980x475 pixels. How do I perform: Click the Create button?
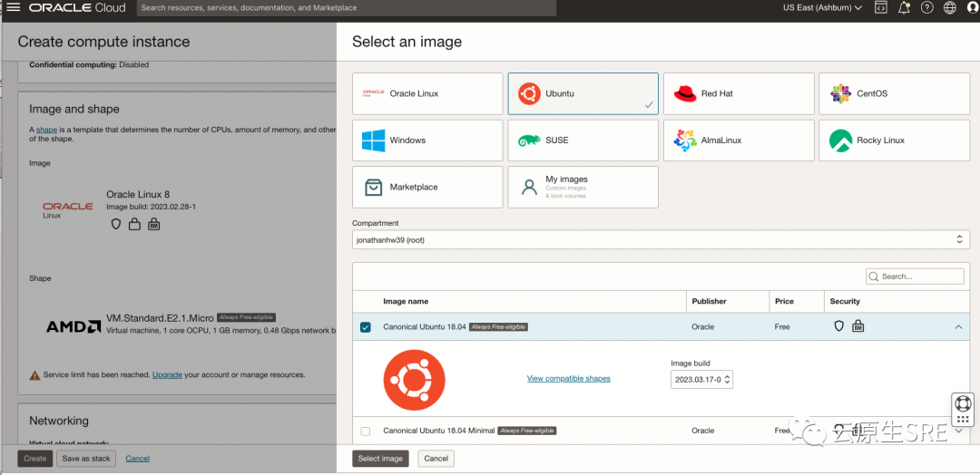click(x=35, y=458)
